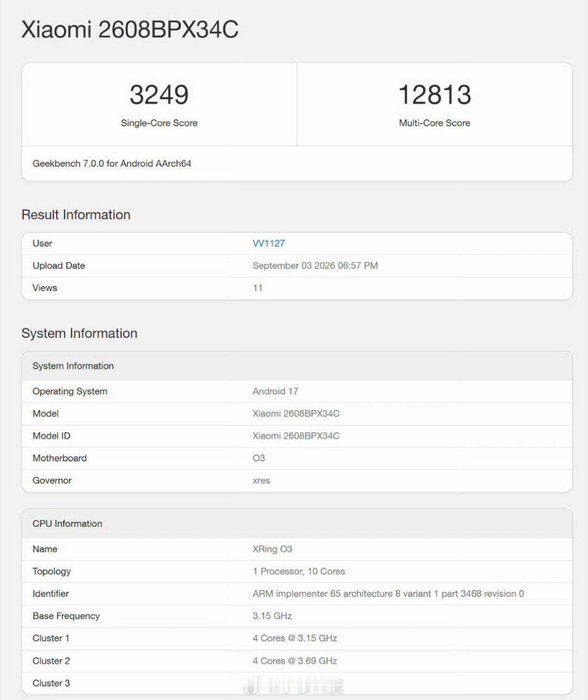
Task: Select the multi-core score 12813
Action: [x=434, y=95]
